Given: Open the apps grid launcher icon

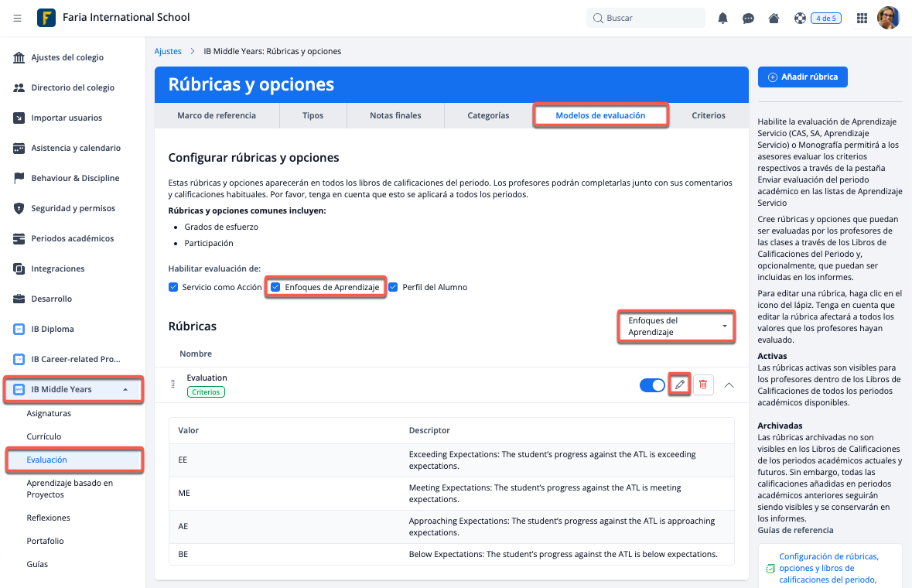Looking at the screenshot, I should (862, 18).
